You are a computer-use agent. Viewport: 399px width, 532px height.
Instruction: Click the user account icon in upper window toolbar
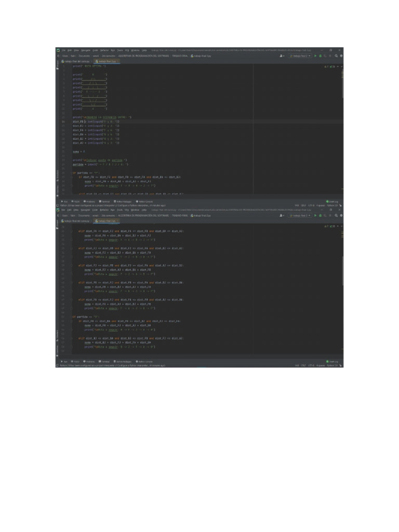[x=282, y=56]
